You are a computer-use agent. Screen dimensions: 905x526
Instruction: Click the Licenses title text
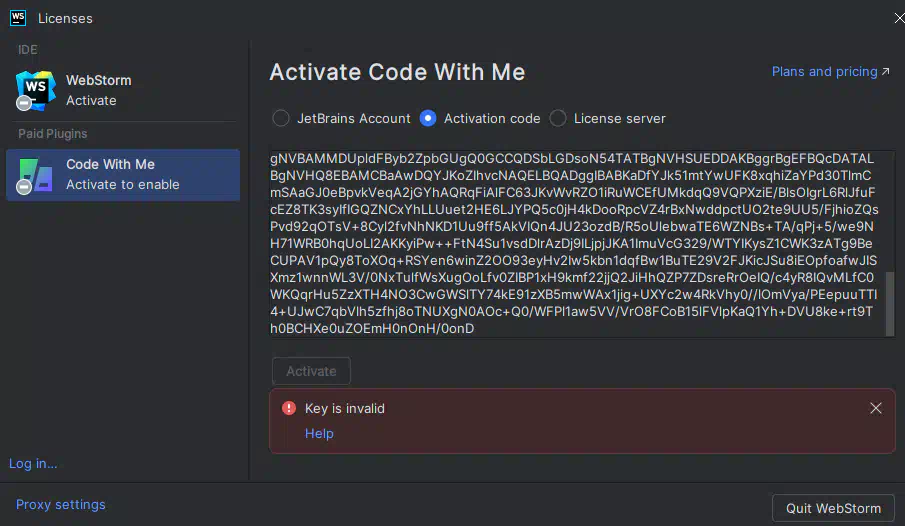(65, 18)
